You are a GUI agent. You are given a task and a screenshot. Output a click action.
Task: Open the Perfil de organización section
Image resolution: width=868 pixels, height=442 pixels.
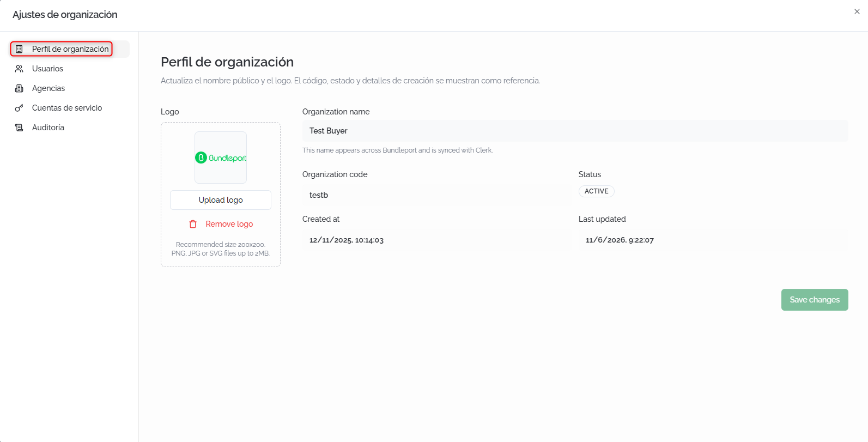click(x=70, y=49)
